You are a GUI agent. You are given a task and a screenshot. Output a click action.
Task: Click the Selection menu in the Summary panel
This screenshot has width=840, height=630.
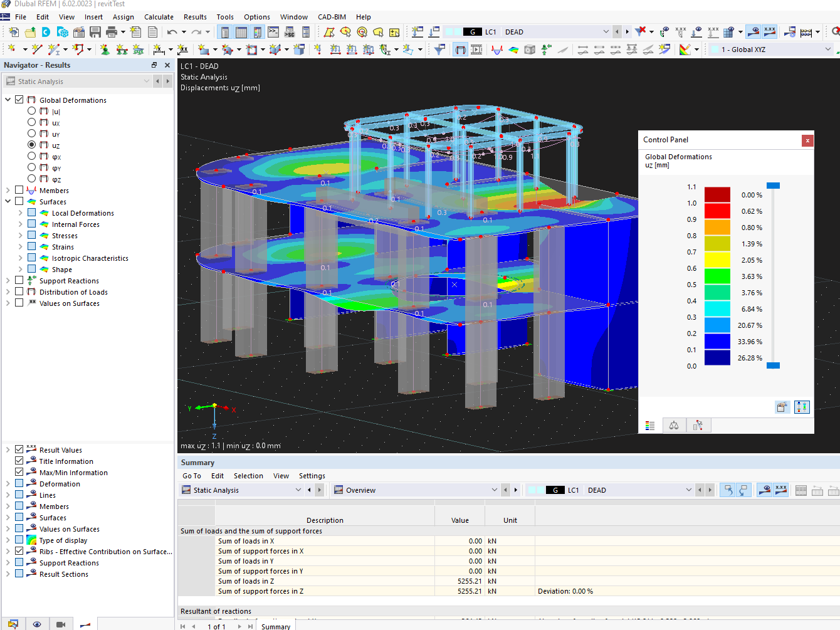pos(248,476)
